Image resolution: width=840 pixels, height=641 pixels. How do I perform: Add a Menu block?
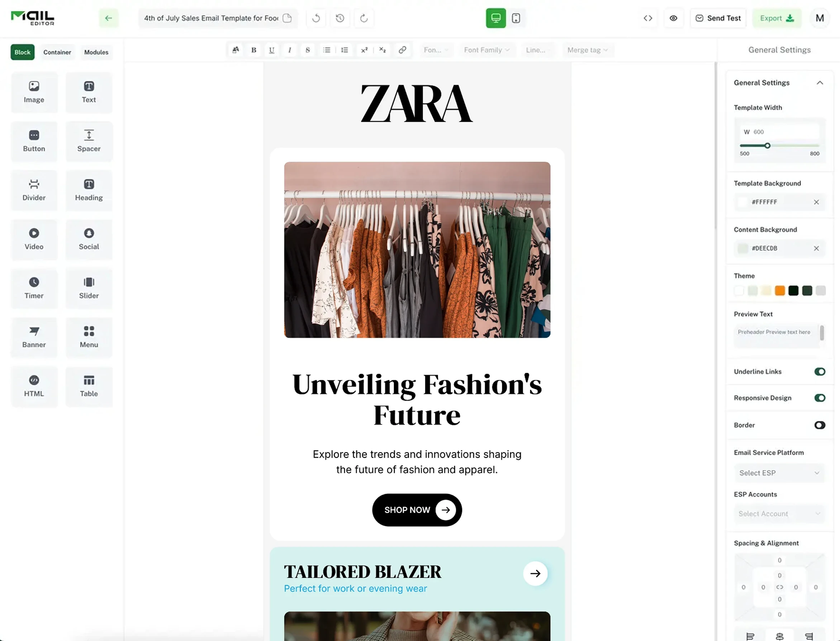tap(89, 337)
